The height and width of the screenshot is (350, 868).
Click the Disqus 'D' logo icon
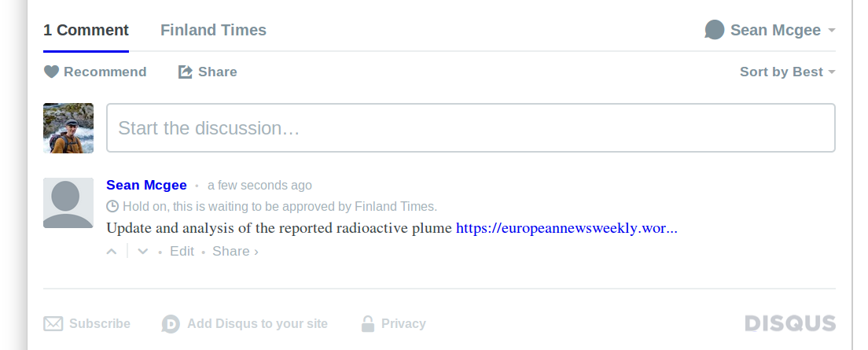pyautogui.click(x=171, y=323)
